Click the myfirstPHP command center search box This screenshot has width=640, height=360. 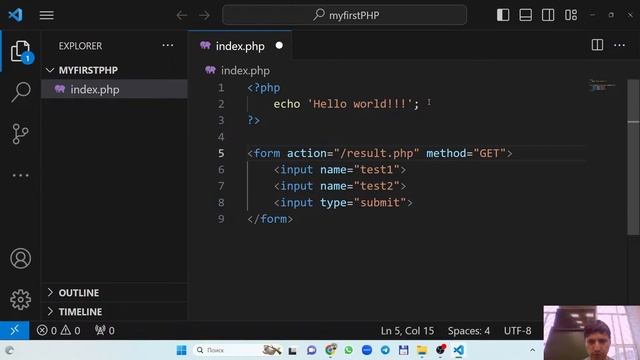click(344, 15)
